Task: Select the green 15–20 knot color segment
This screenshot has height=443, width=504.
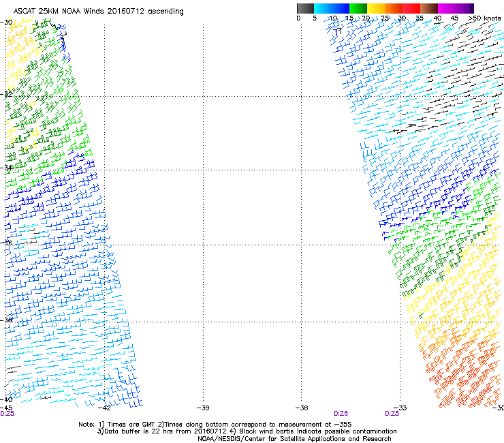Action: tap(358, 8)
